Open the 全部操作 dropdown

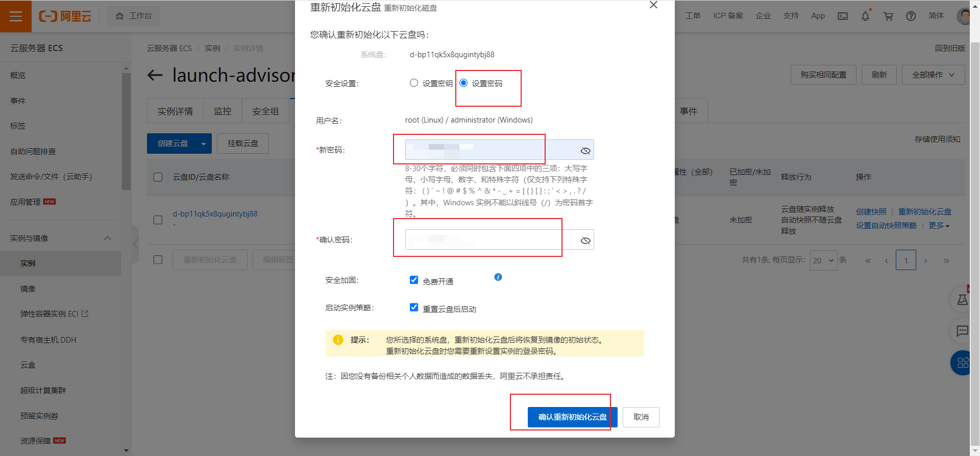click(933, 75)
